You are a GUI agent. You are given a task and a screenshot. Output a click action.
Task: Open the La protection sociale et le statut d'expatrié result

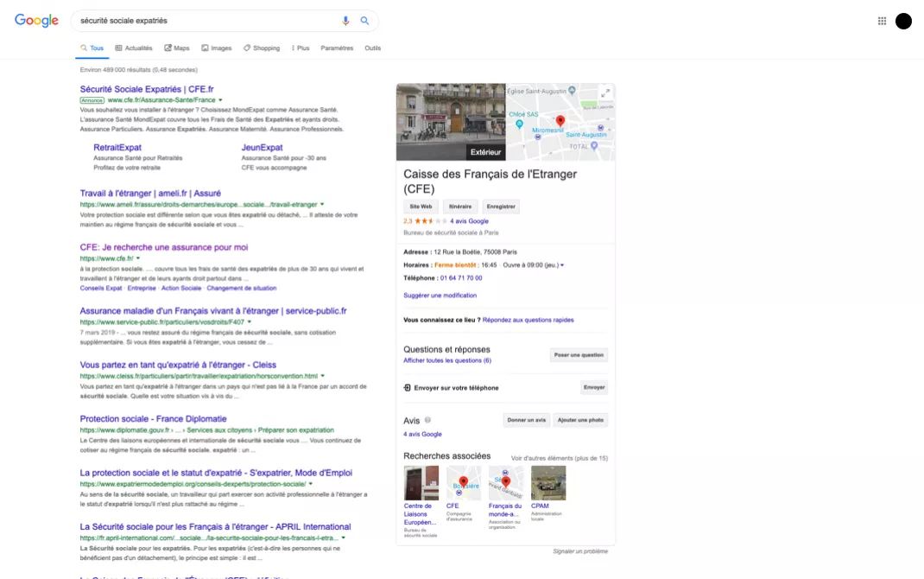coord(216,473)
